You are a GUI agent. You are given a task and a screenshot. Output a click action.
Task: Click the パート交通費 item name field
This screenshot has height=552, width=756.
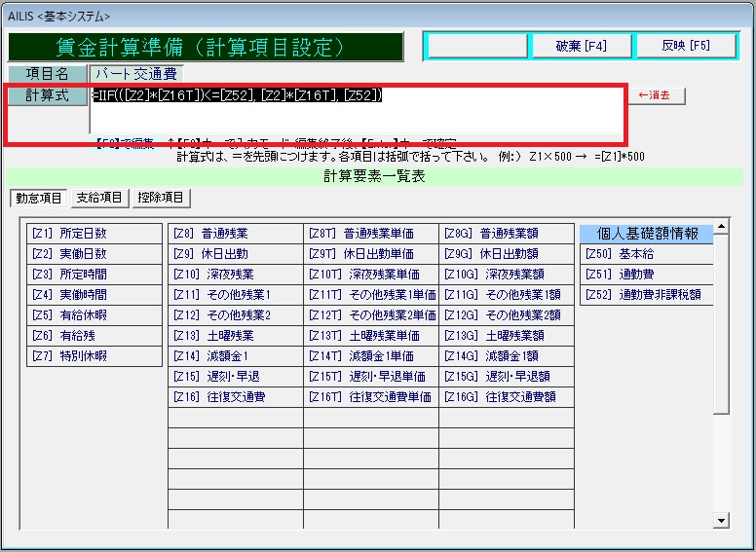(x=136, y=74)
